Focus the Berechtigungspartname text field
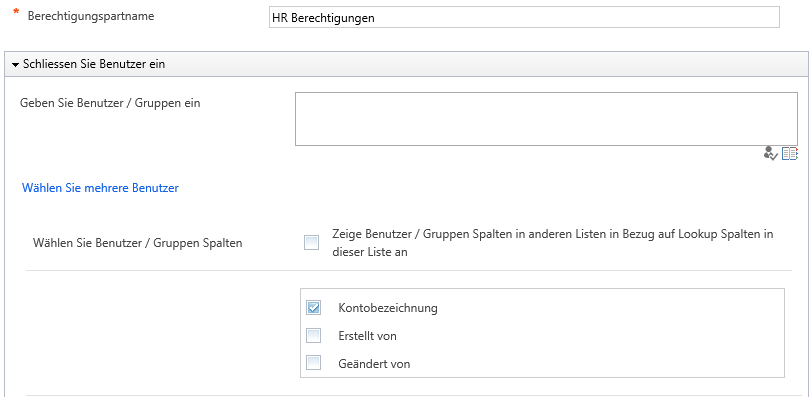This screenshot has height=397, width=810. (x=524, y=17)
